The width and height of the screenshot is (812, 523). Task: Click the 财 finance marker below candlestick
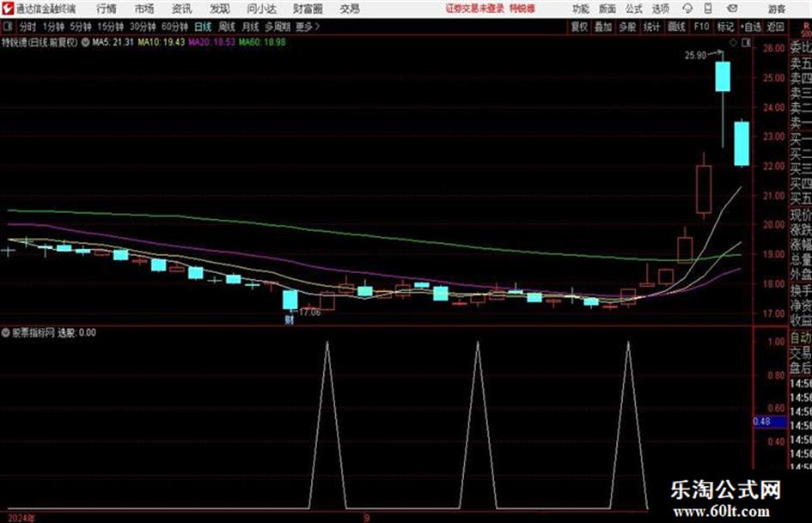(x=290, y=320)
